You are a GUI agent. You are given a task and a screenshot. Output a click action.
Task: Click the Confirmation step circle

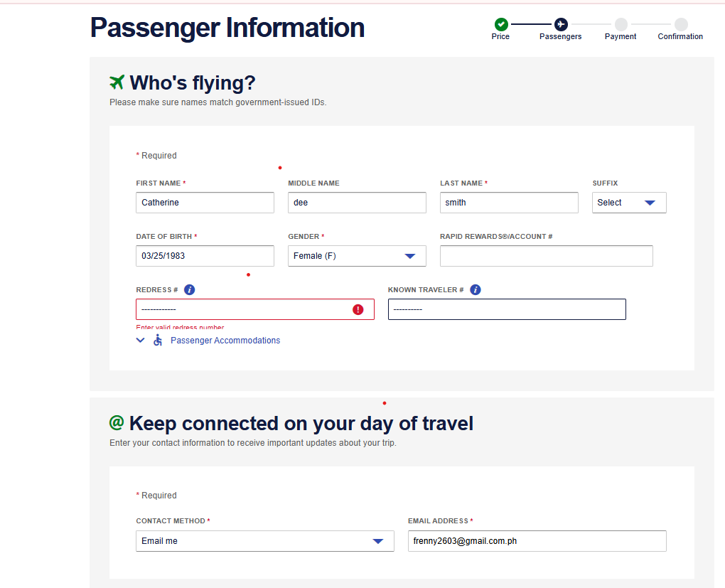click(681, 24)
